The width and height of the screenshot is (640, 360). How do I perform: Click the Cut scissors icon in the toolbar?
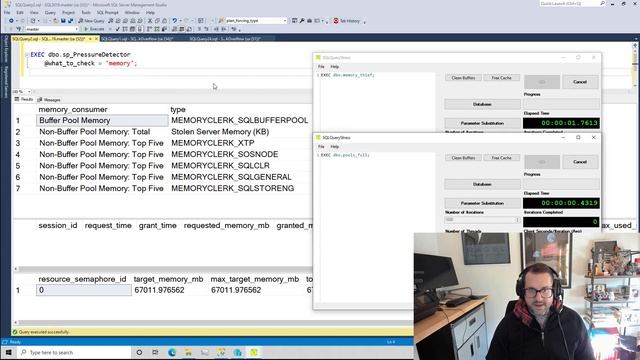coord(150,20)
